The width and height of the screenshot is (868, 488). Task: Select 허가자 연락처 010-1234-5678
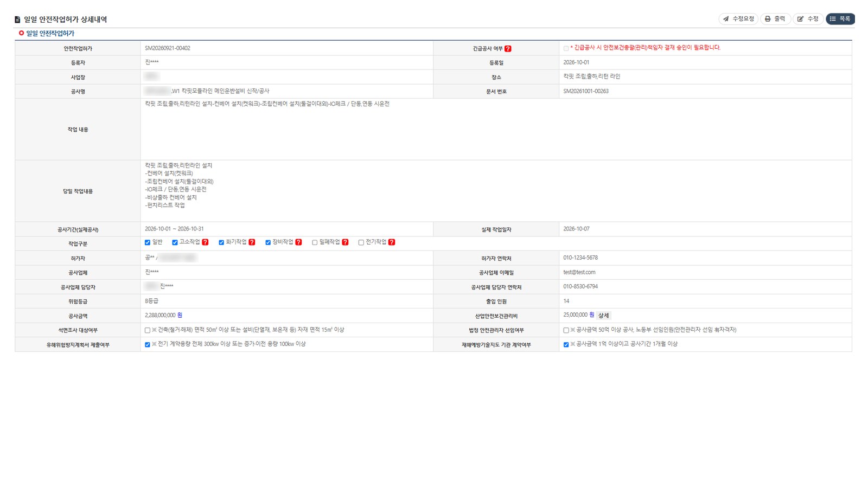(x=580, y=258)
